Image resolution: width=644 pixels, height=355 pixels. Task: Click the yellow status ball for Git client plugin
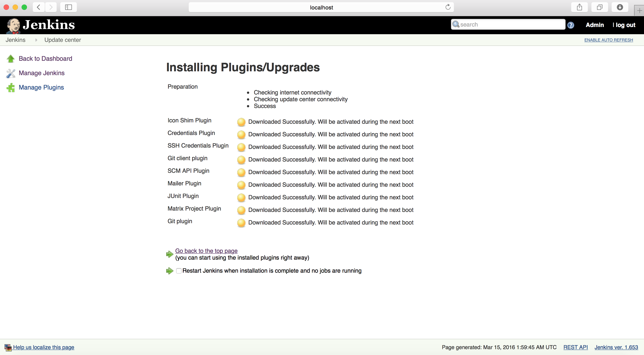tap(241, 160)
